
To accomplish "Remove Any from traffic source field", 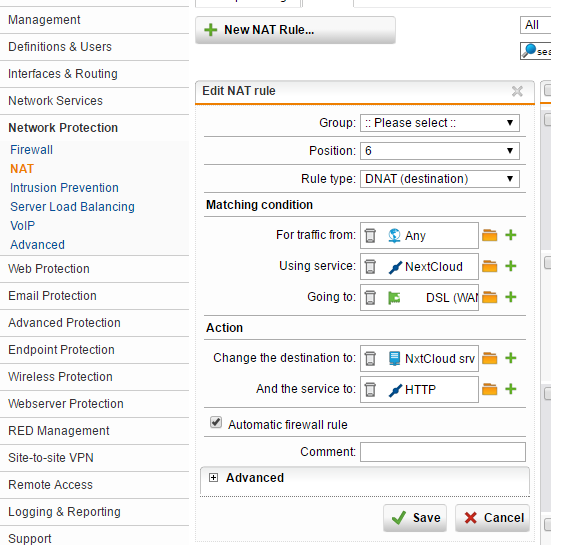I will point(370,235).
